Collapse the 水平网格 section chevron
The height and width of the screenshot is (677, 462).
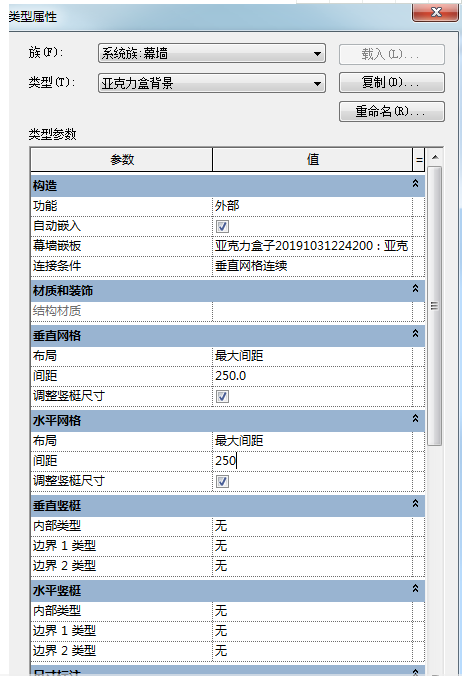coord(415,418)
